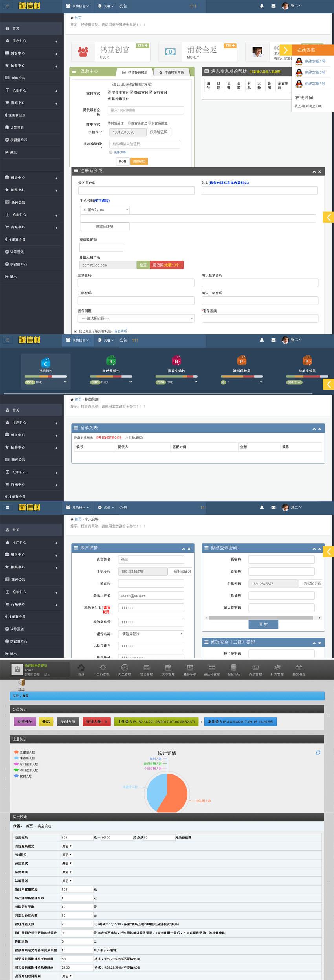Collapse the 在线客服 panel with orange arrow
334x980 pixels.
286,50
